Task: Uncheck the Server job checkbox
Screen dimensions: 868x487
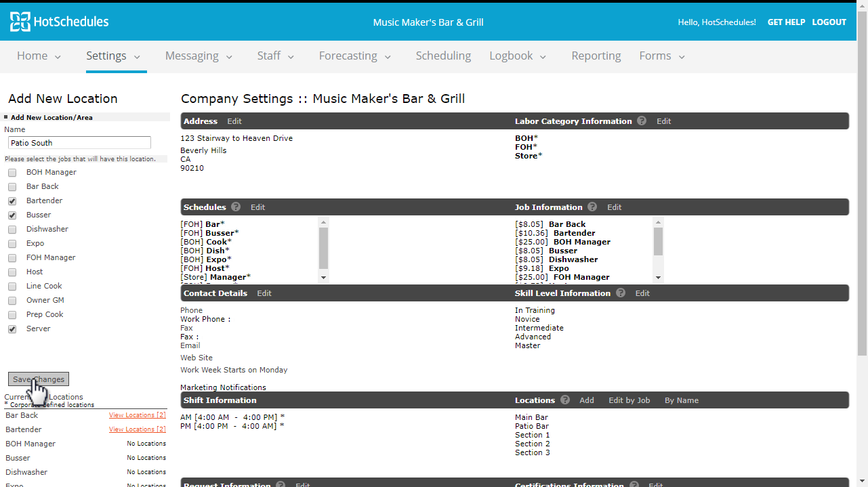Action: [12, 329]
